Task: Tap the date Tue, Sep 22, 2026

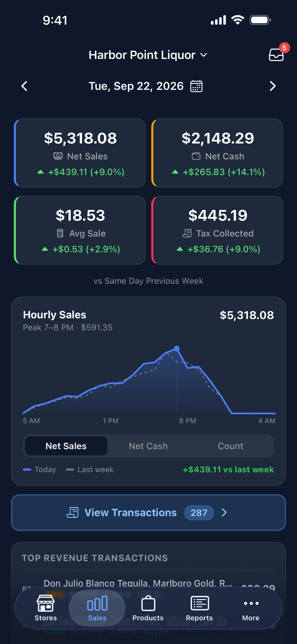Action: 136,86
